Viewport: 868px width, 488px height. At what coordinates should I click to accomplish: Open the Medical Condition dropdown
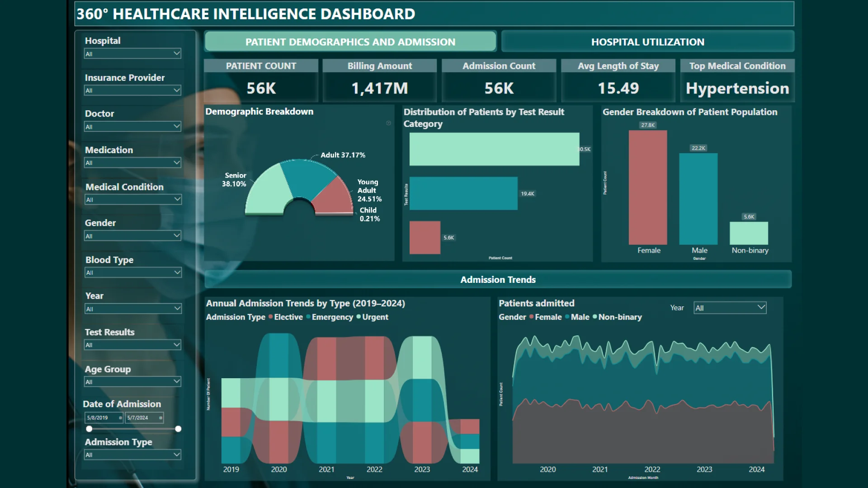[x=177, y=199]
